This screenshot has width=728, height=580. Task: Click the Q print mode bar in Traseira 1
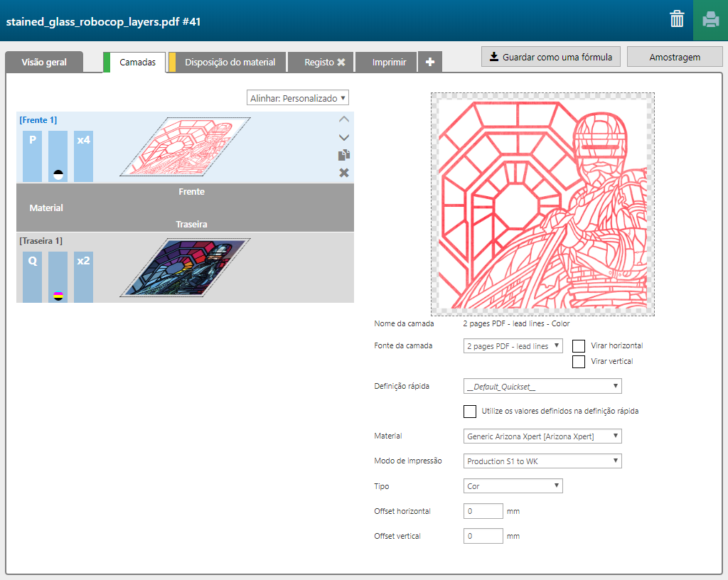coord(33,277)
